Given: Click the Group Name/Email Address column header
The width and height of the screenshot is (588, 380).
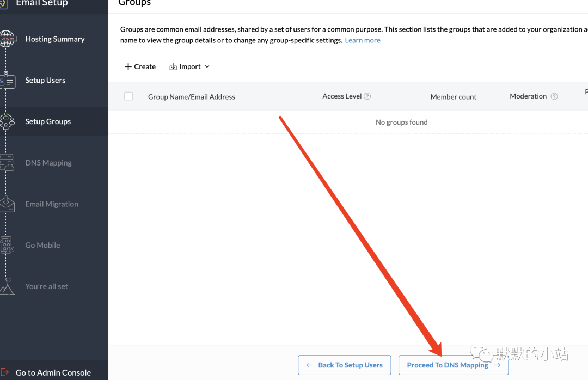Looking at the screenshot, I should [192, 97].
